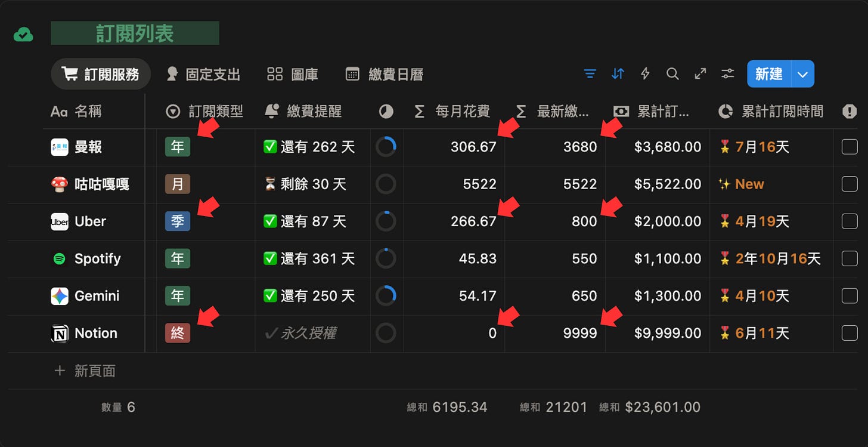Tick the checkbox in the Uber row
The image size is (868, 447).
click(850, 221)
